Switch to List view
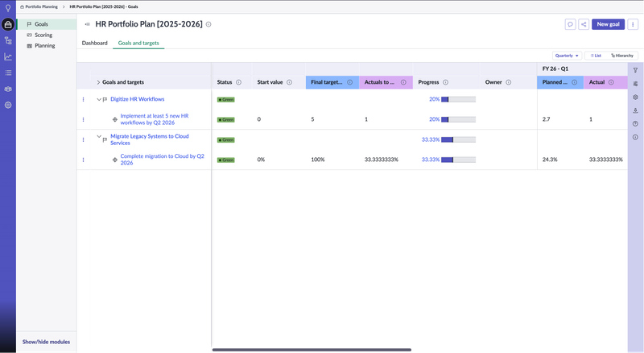Viewport: 644px width, 353px height. (x=595, y=56)
